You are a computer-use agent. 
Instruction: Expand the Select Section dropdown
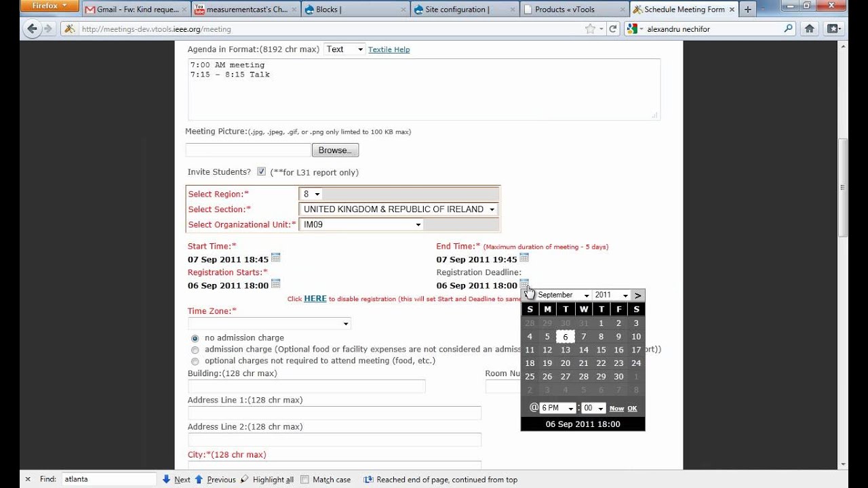pos(399,209)
